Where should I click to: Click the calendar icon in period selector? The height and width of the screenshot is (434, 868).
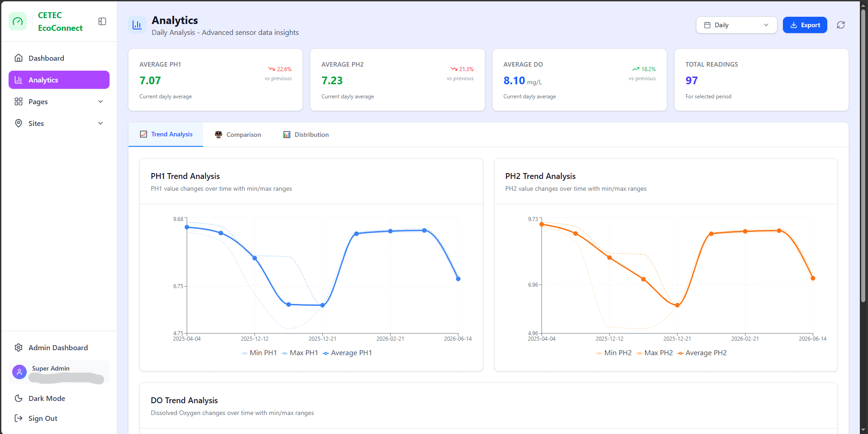coord(707,25)
